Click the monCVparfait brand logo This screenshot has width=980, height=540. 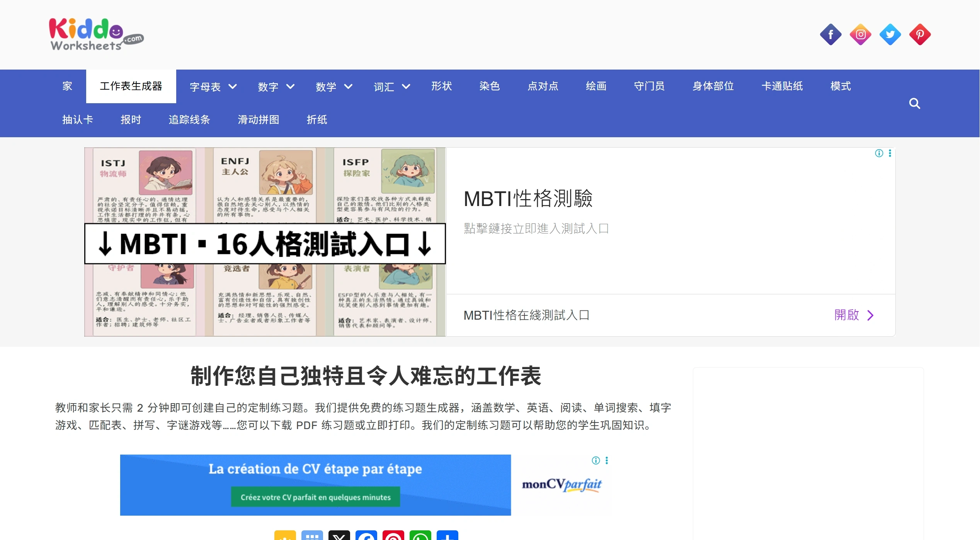562,484
